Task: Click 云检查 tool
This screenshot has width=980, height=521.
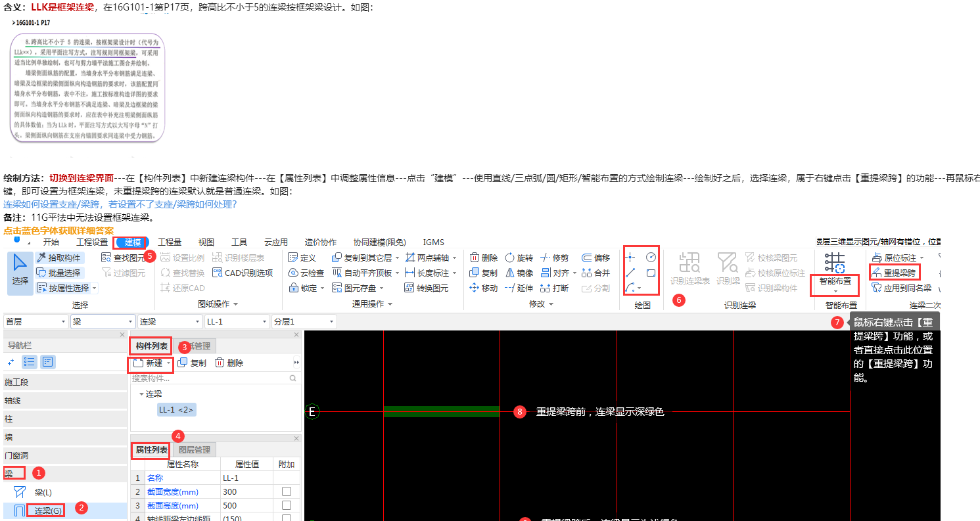Action: tap(307, 273)
